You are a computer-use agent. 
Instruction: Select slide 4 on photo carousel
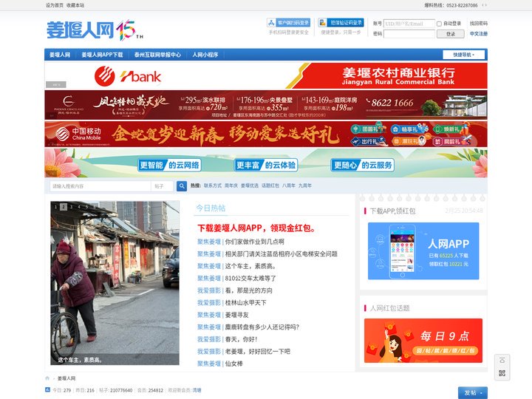pyautogui.click(x=79, y=207)
